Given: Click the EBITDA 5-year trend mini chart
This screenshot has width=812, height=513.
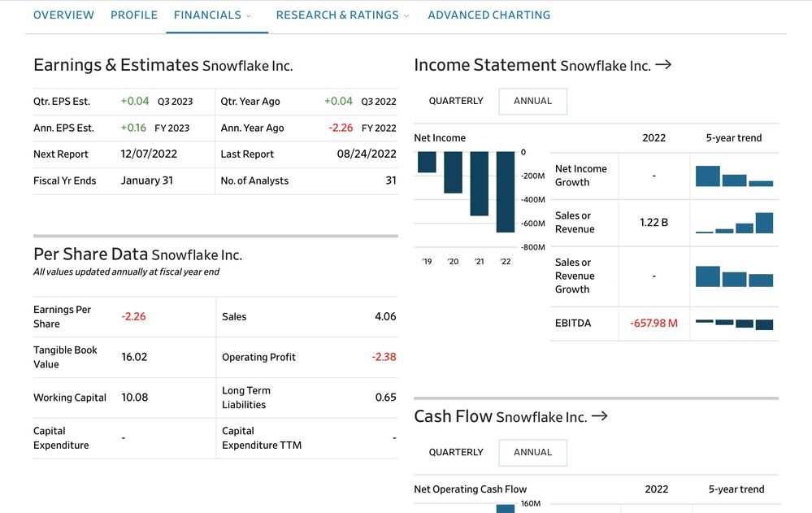Looking at the screenshot, I should (734, 324).
